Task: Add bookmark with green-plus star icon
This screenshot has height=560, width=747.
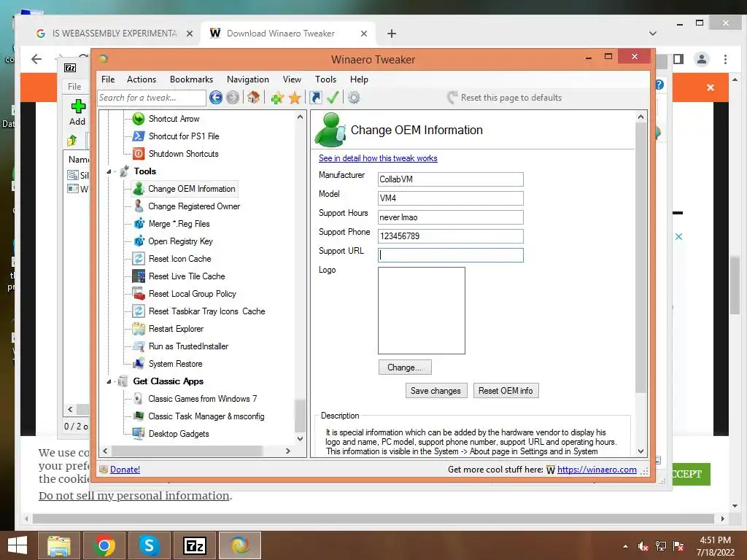Action: [277, 98]
